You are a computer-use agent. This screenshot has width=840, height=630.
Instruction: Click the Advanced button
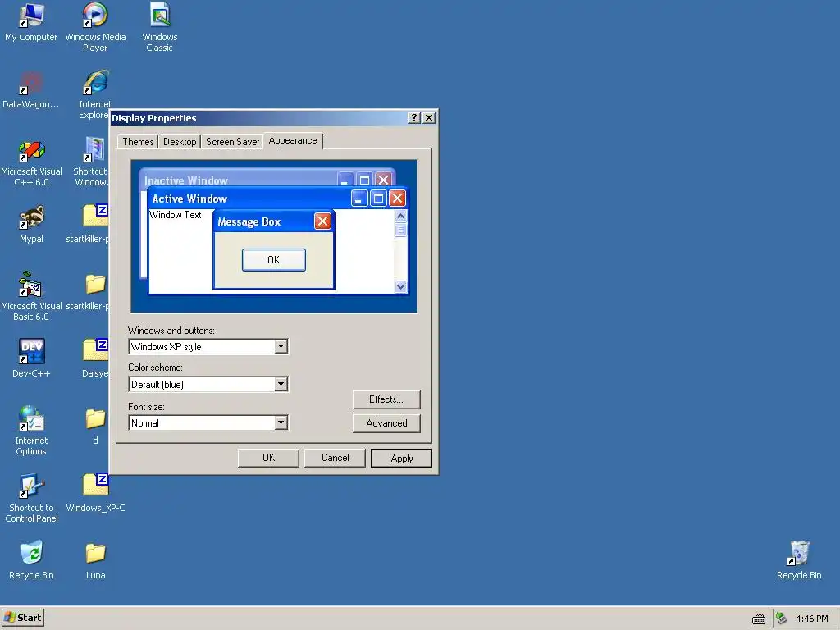pyautogui.click(x=386, y=423)
